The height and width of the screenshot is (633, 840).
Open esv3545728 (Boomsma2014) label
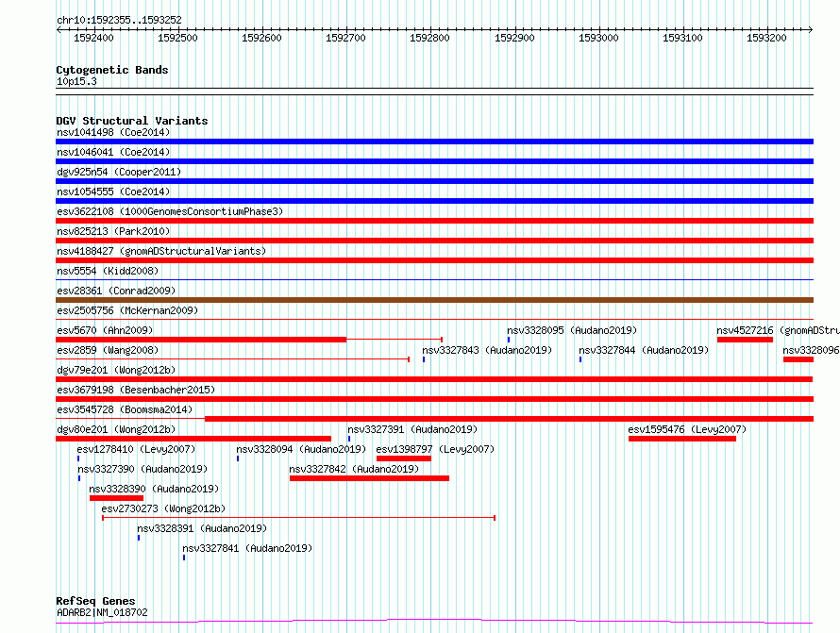(x=125, y=409)
